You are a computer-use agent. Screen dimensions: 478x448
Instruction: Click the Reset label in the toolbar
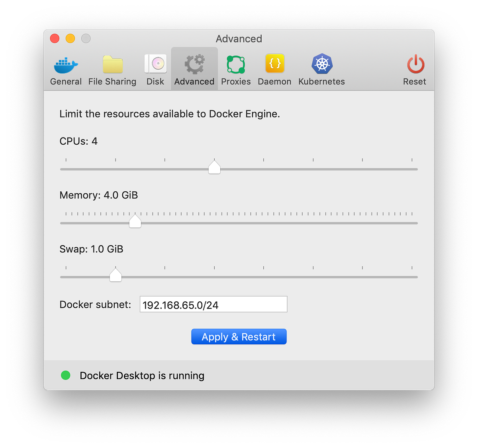(414, 81)
